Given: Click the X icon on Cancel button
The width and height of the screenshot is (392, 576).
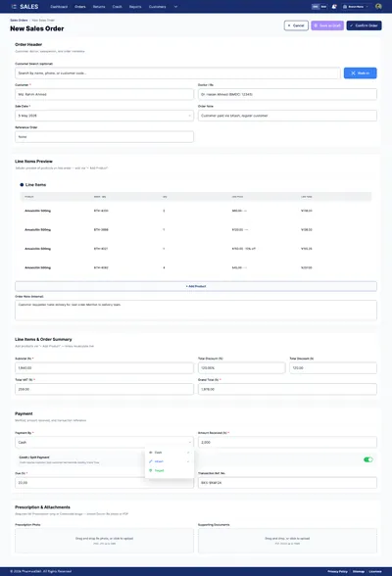Looking at the screenshot, I should click(x=289, y=25).
